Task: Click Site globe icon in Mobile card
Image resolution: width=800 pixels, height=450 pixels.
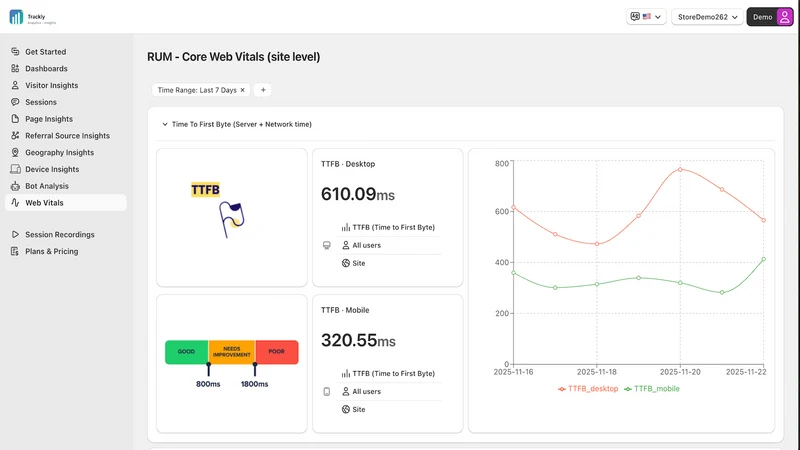Action: pos(346,410)
